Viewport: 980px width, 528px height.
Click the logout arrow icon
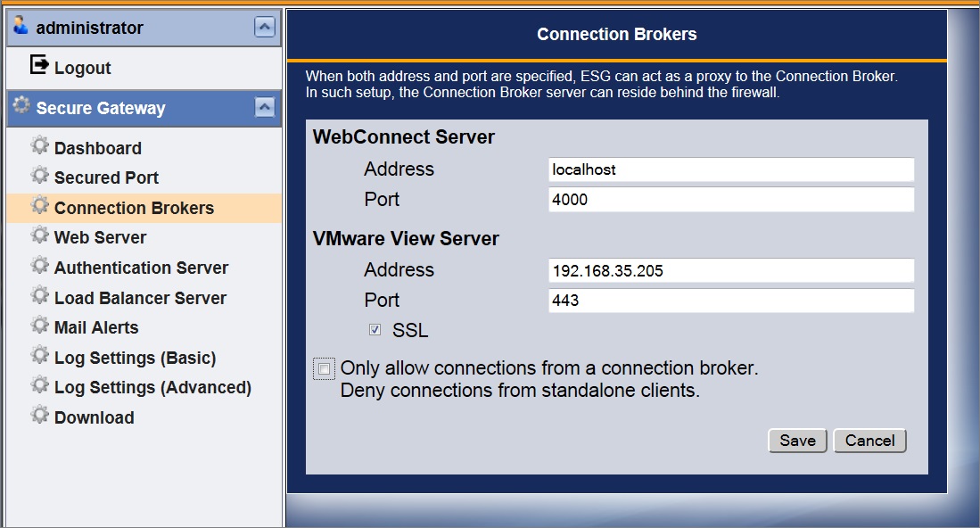[x=38, y=65]
